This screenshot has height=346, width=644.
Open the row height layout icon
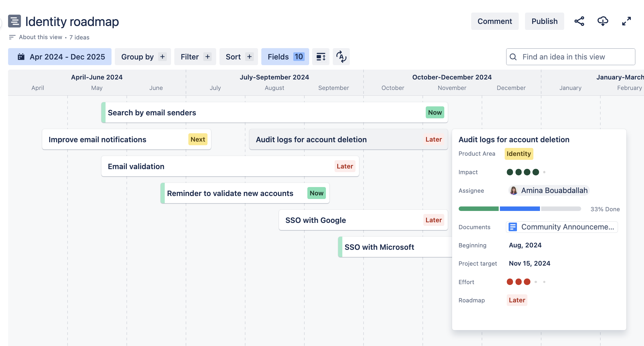tap(321, 57)
